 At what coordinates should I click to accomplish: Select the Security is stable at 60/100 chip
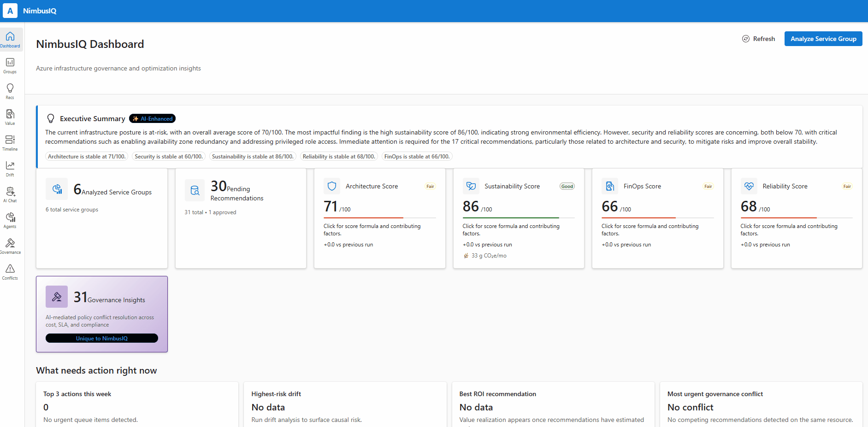coord(168,156)
